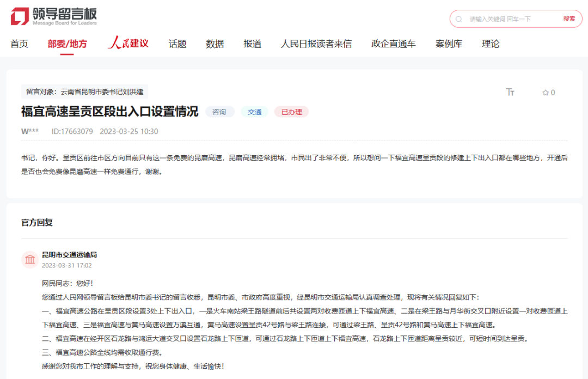Select the 部委/地方 tab
This screenshot has width=588, height=379.
(x=68, y=44)
